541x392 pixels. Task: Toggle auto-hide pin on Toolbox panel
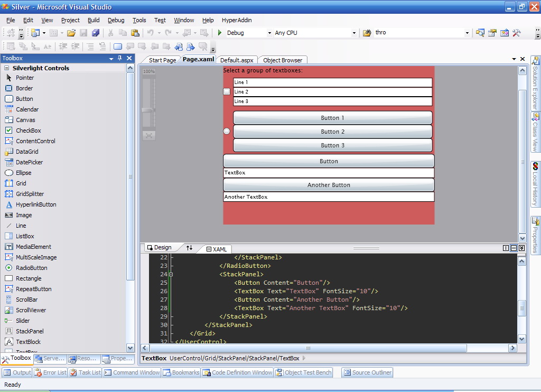tap(120, 58)
